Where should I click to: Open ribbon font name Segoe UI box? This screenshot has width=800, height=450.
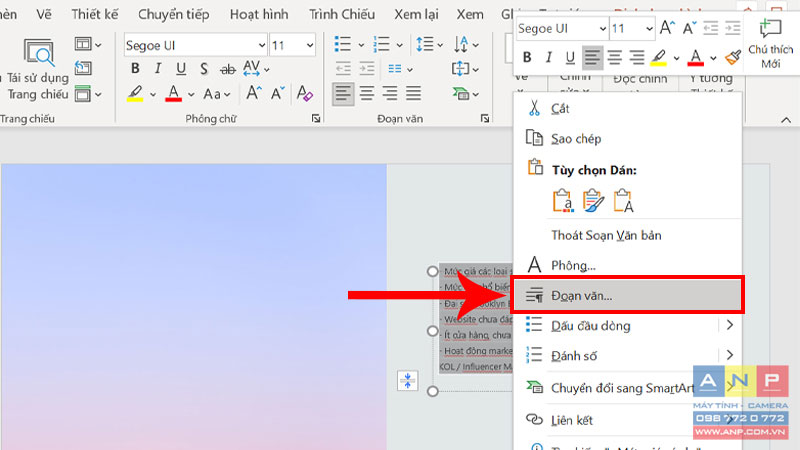click(x=195, y=45)
